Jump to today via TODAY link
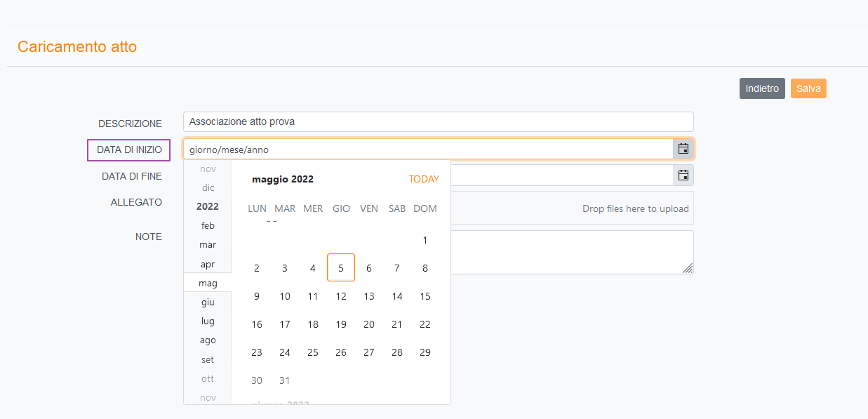This screenshot has width=868, height=419. pyautogui.click(x=424, y=179)
